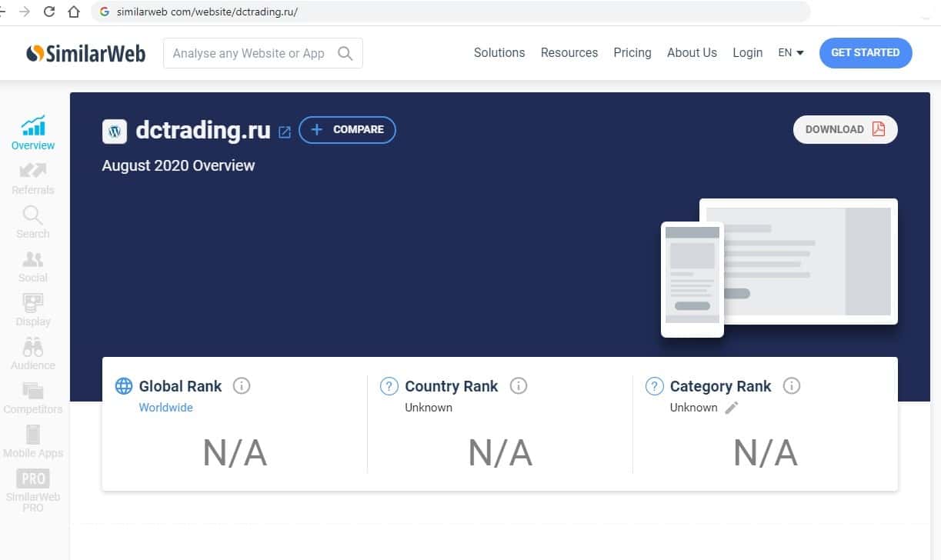Click the globe icon beside Global Rank
Viewport: 941px width, 560px height.
click(x=124, y=385)
